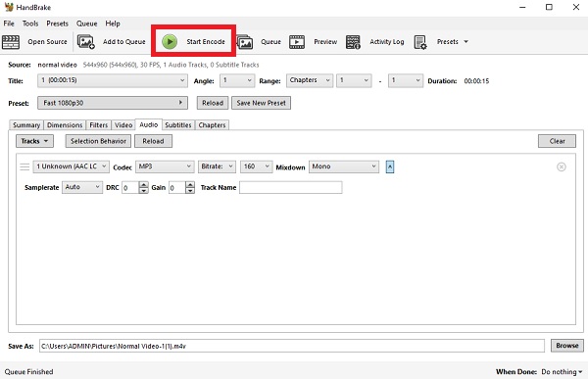Open the start chapter dropdown
The image size is (588, 379).
(354, 80)
